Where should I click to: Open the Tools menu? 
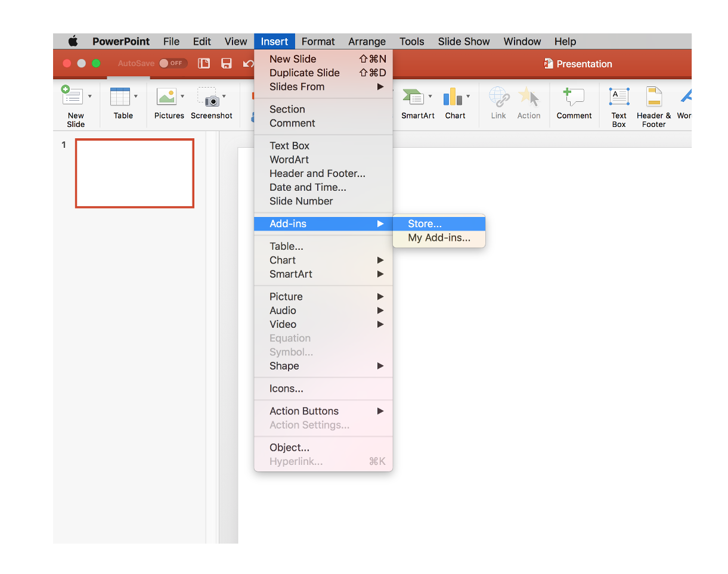(x=411, y=41)
